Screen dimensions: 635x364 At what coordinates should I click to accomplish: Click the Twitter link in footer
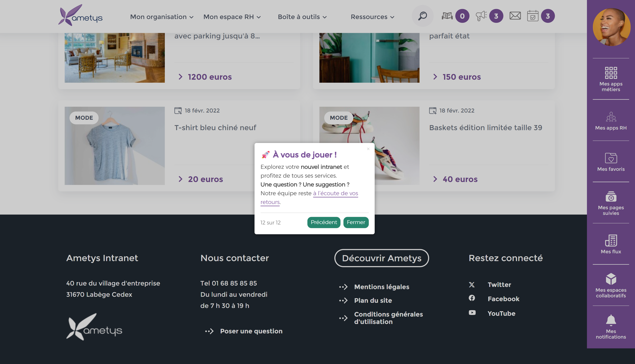(499, 285)
